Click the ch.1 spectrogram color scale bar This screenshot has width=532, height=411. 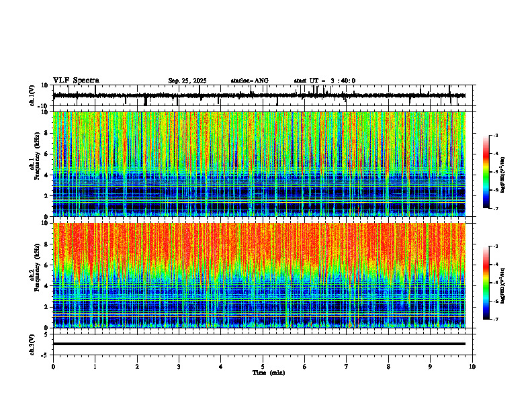(486, 172)
